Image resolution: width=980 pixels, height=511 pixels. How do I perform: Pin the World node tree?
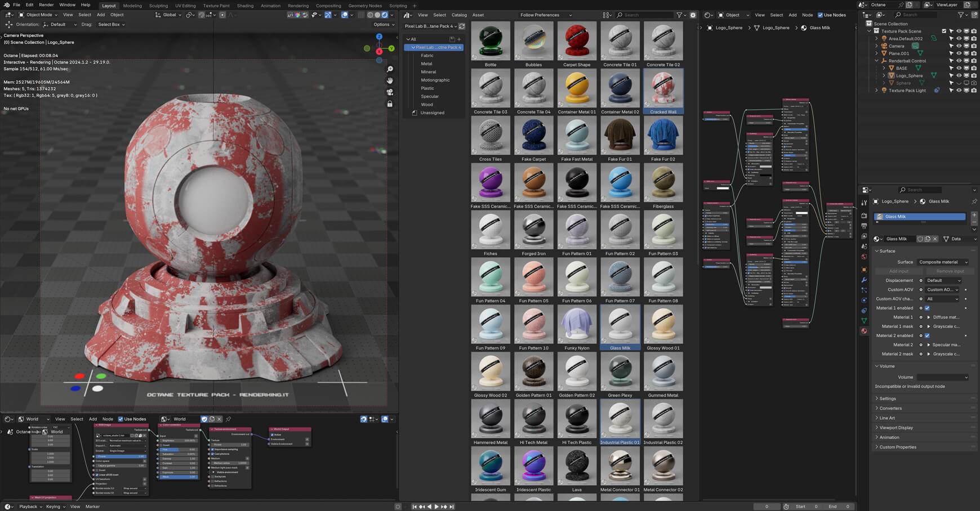point(228,419)
